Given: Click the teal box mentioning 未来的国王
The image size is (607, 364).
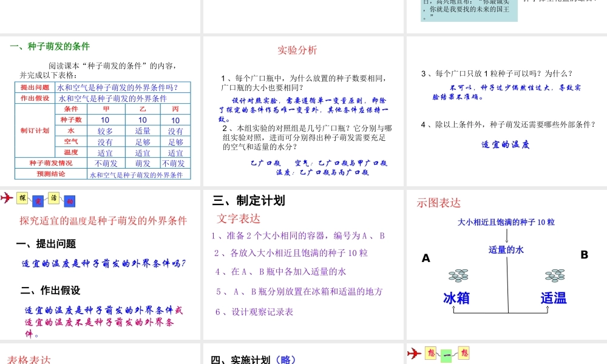Looking at the screenshot, I should coord(469,10).
